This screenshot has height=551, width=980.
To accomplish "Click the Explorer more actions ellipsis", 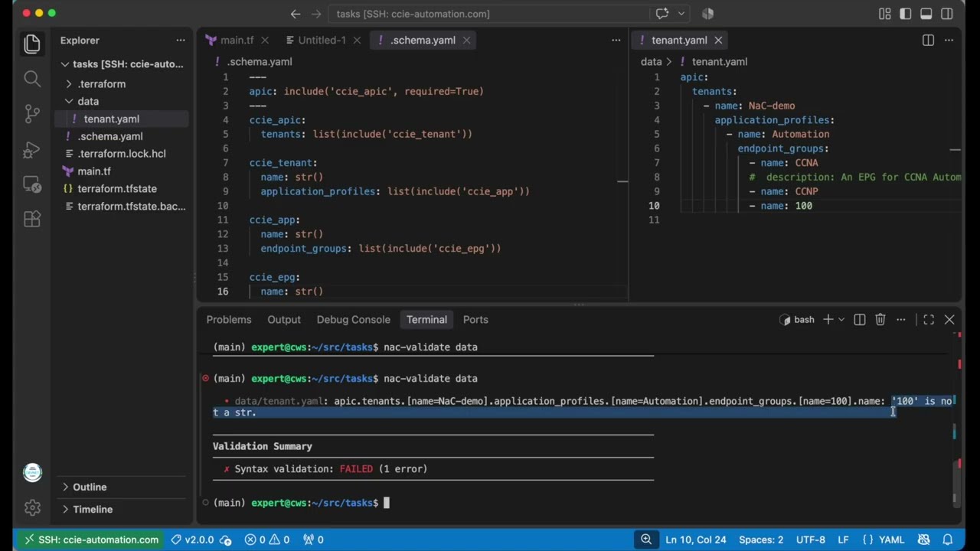I will [x=181, y=40].
